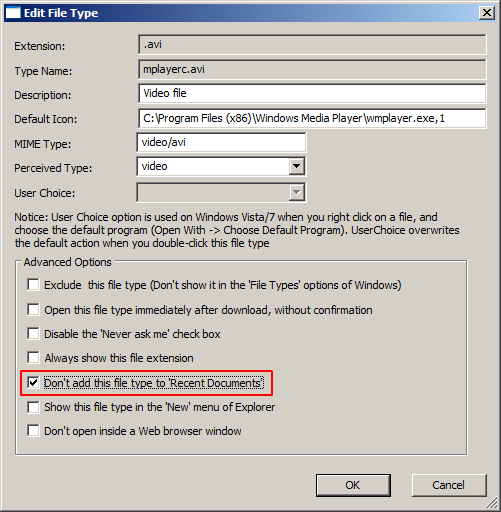This screenshot has width=501, height=512.
Task: Enable Show in 'New' menu of Explorer
Action: coord(33,407)
